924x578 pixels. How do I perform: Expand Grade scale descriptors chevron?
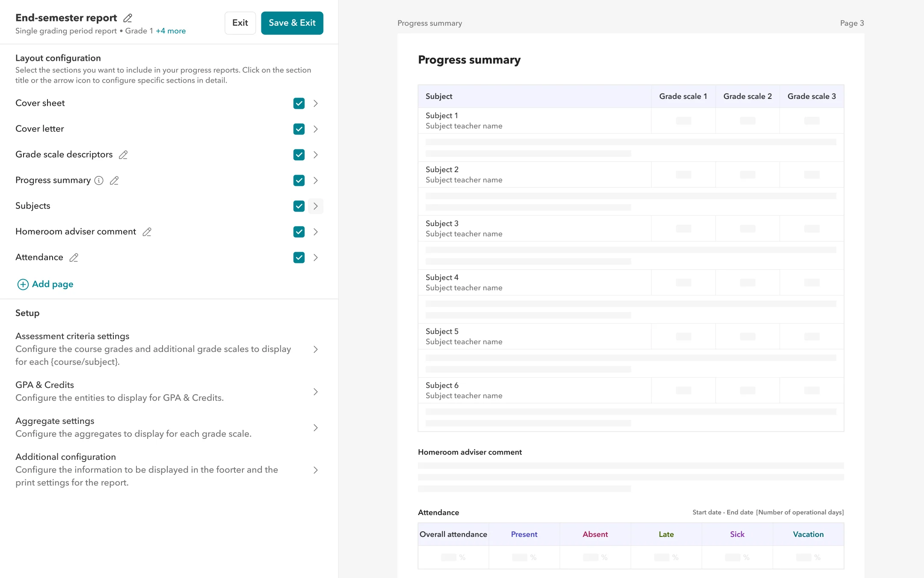pyautogui.click(x=316, y=155)
